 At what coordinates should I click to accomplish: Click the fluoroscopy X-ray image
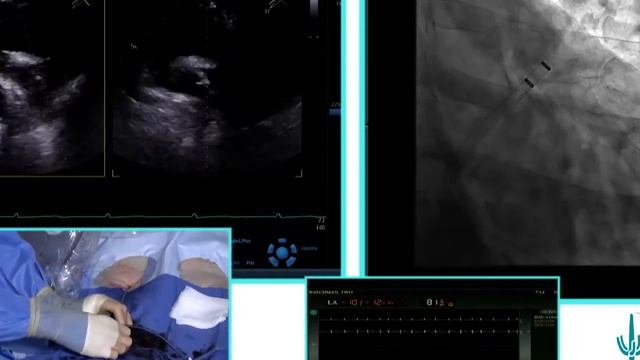(527, 133)
